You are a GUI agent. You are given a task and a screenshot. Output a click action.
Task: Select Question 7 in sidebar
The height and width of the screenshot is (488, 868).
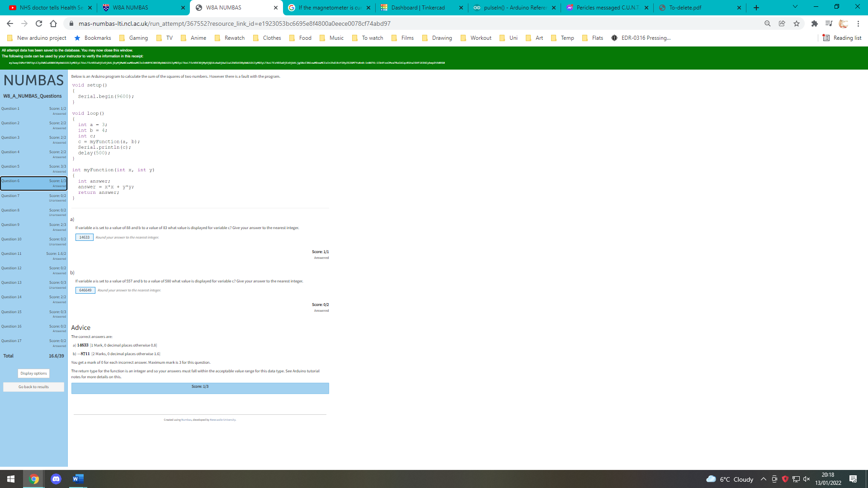(x=33, y=197)
